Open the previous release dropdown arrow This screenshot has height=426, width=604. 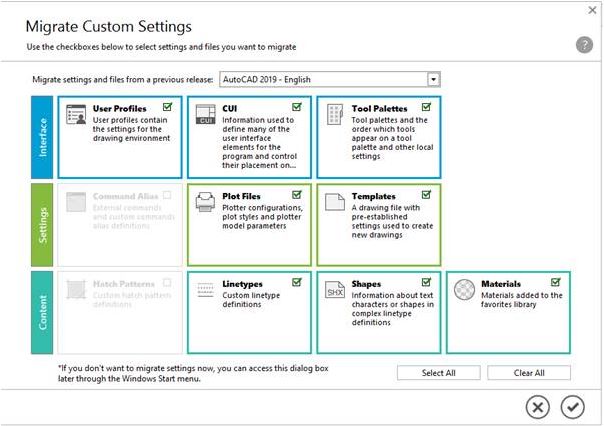pyautogui.click(x=433, y=79)
